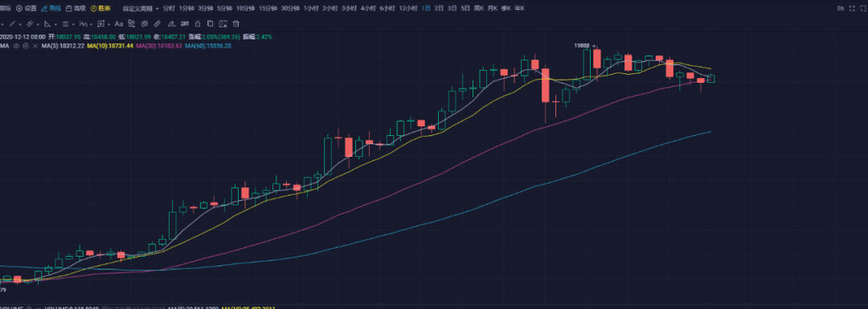Select the trend line drawing tool
Image resolution: width=868 pixels, height=309 pixels.
pos(12,24)
